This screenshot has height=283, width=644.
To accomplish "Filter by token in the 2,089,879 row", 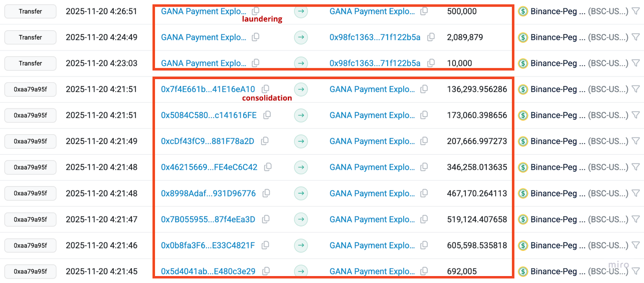I will pos(636,37).
